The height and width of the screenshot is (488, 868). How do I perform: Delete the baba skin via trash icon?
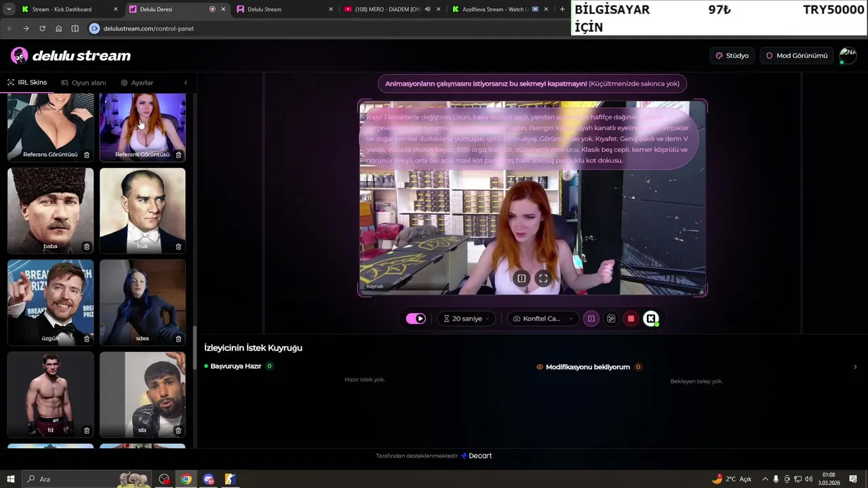click(86, 247)
